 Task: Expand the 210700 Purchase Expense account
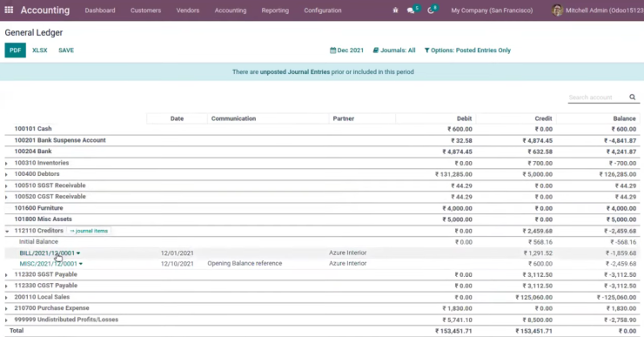(7, 308)
